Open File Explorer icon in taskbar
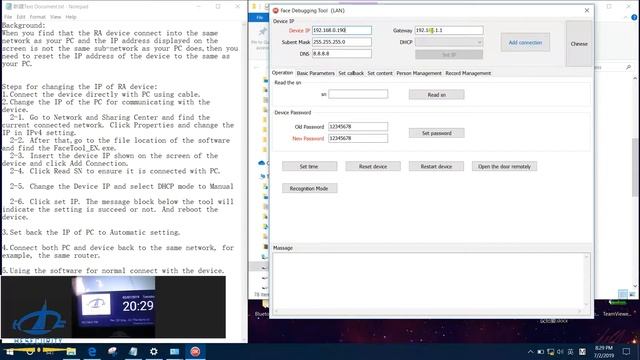The image size is (640, 360). [x=71, y=351]
